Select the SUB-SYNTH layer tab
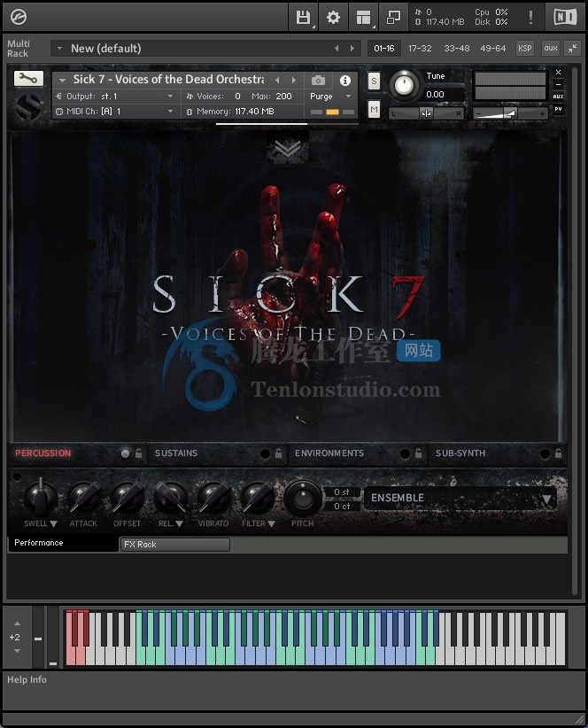 (x=460, y=453)
